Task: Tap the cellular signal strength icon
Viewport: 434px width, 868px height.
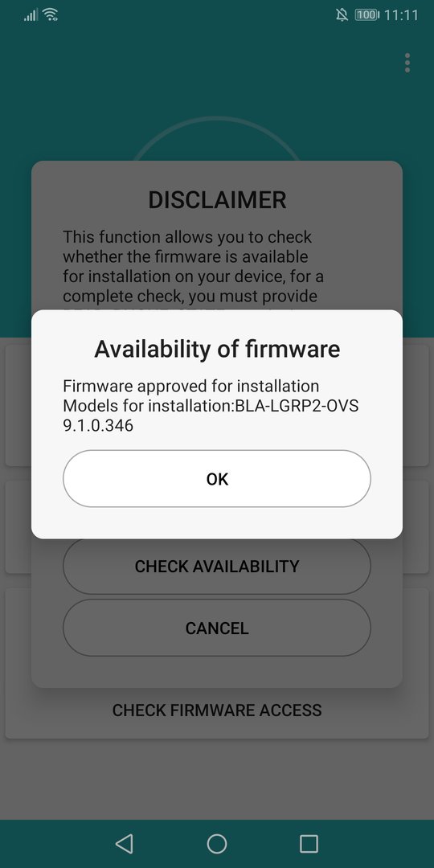Action: (30, 15)
